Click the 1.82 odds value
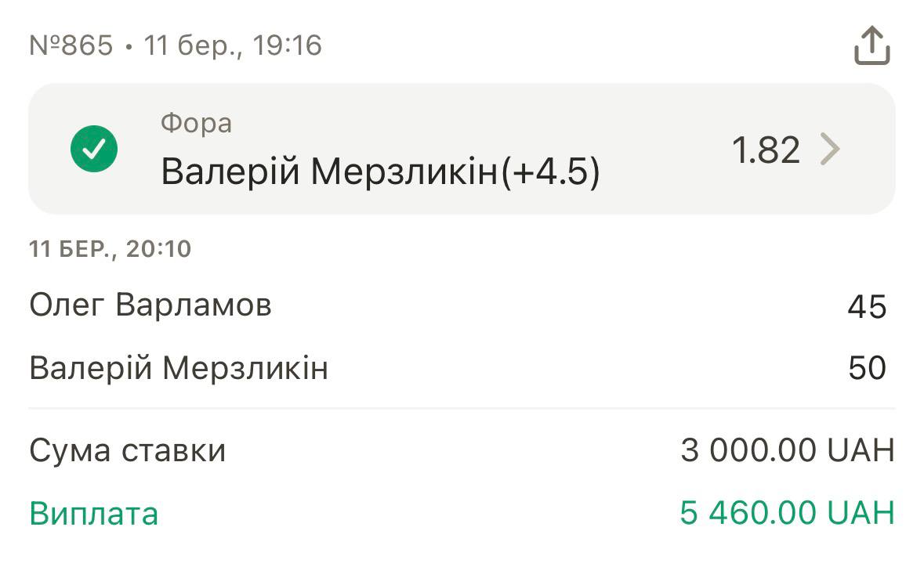The height and width of the screenshot is (574, 924). coord(766,149)
